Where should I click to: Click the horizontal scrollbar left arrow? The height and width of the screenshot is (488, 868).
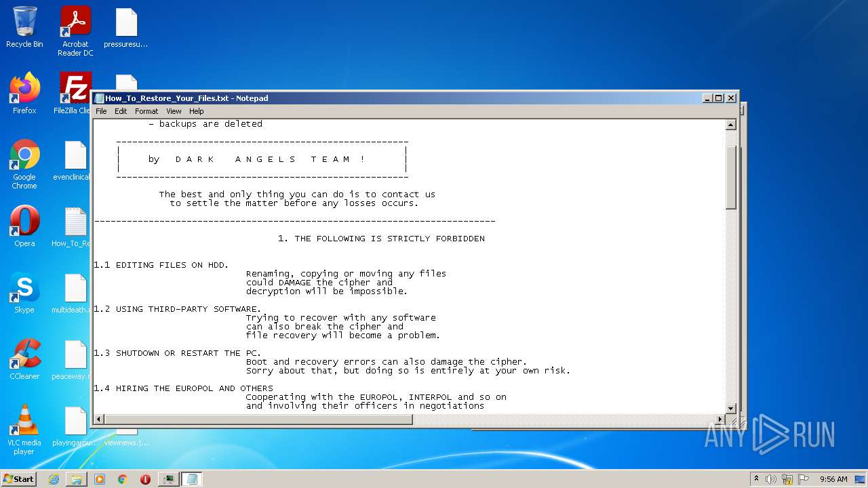coord(99,420)
